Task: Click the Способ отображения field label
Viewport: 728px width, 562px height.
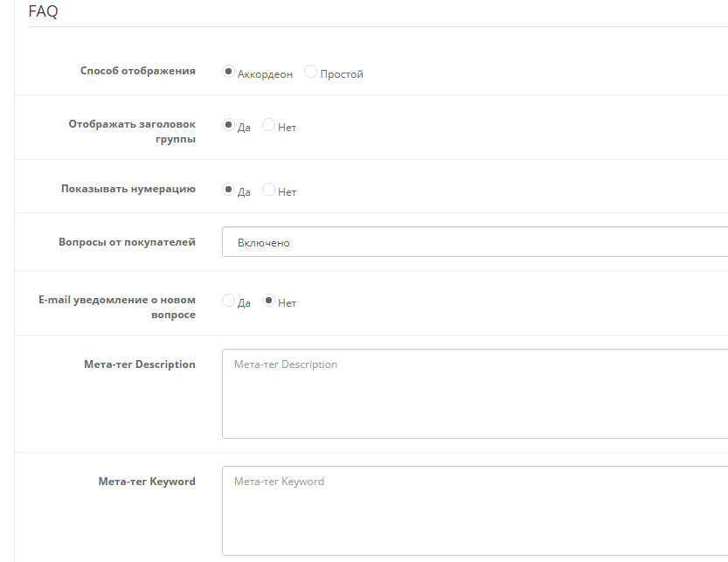Action: pyautogui.click(x=137, y=71)
